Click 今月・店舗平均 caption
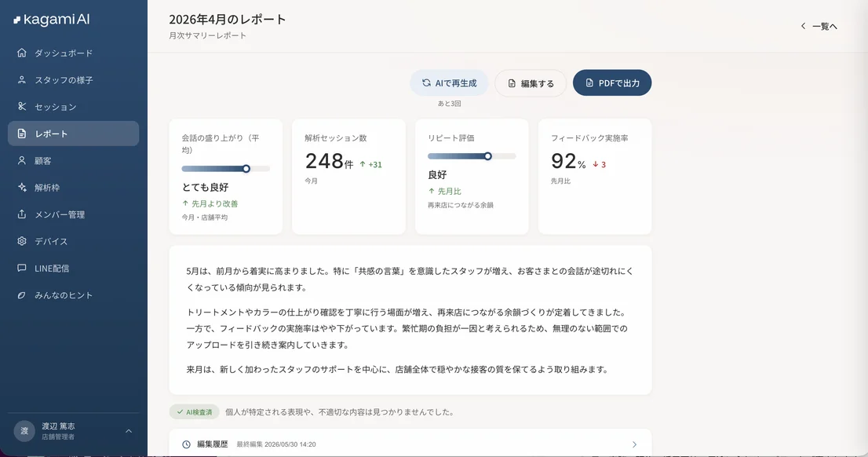 point(204,218)
